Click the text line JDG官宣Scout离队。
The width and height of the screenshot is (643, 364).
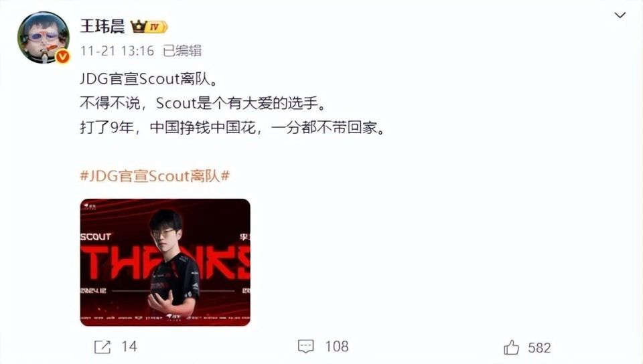[149, 78]
